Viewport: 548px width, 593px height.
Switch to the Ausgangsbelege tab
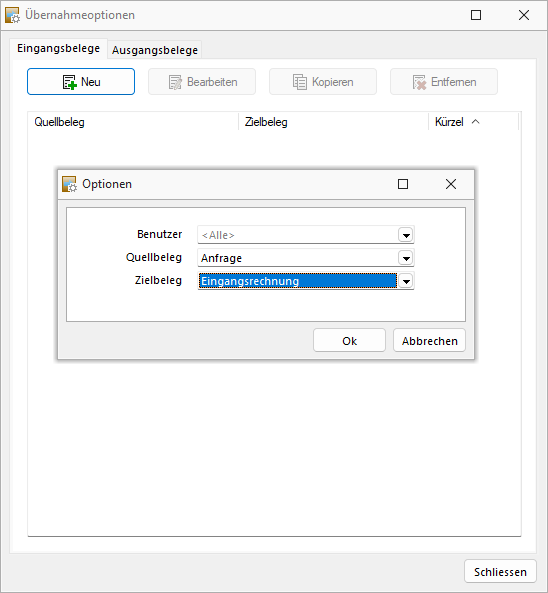click(x=155, y=50)
